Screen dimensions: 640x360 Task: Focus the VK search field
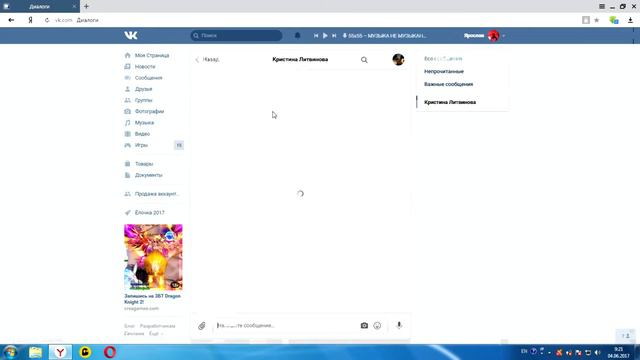tap(236, 36)
